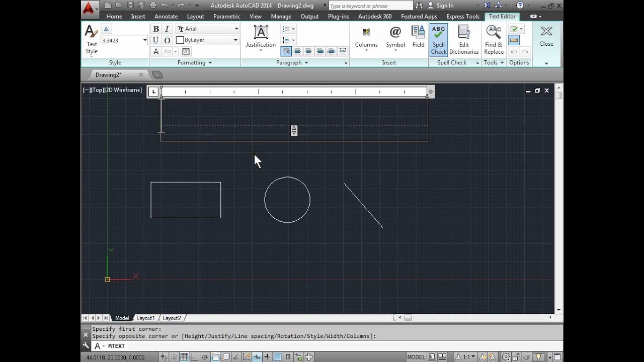Open the Parametric ribbon tab
The height and width of the screenshot is (362, 644).
[x=227, y=17]
